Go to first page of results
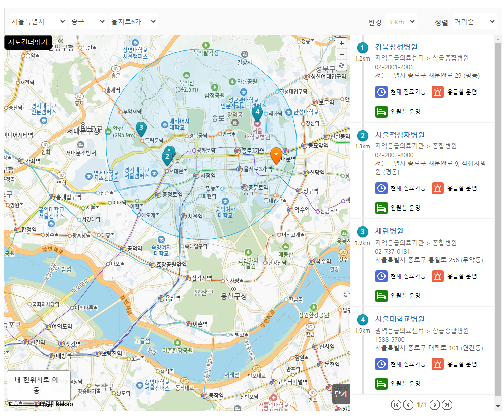The height and width of the screenshot is (420, 504). tap(396, 405)
